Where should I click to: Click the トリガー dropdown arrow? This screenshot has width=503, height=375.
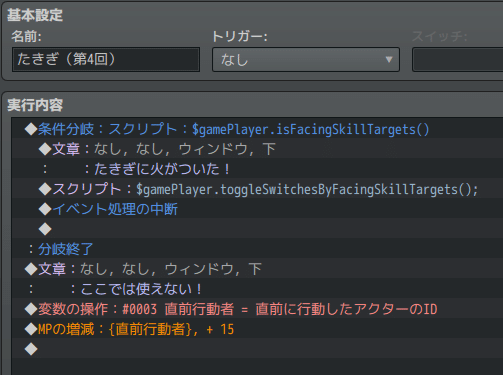[389, 60]
